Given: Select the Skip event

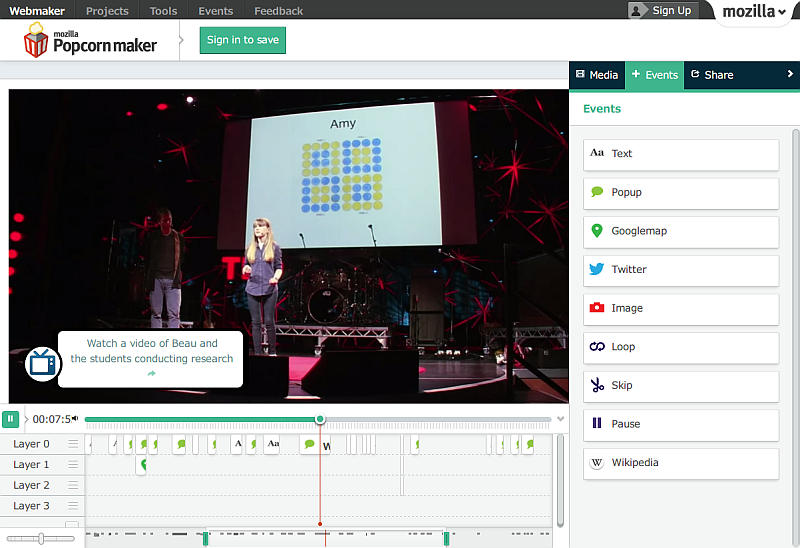Looking at the screenshot, I should click(680, 386).
